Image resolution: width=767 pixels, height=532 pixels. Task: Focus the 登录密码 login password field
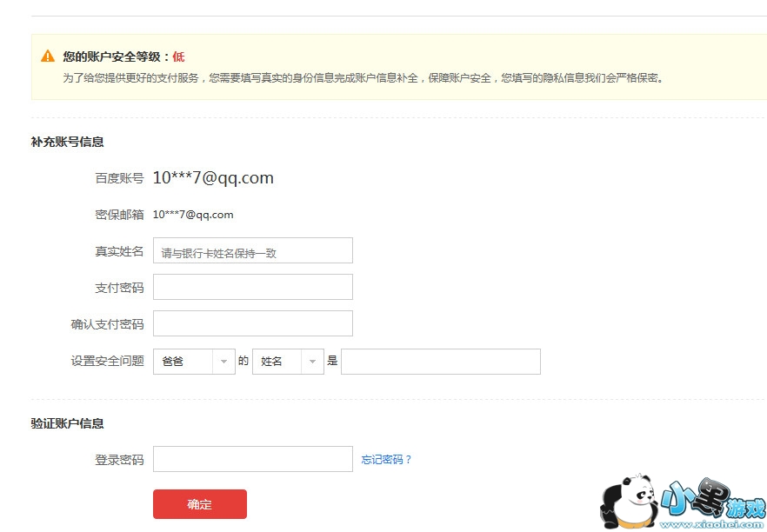(253, 459)
